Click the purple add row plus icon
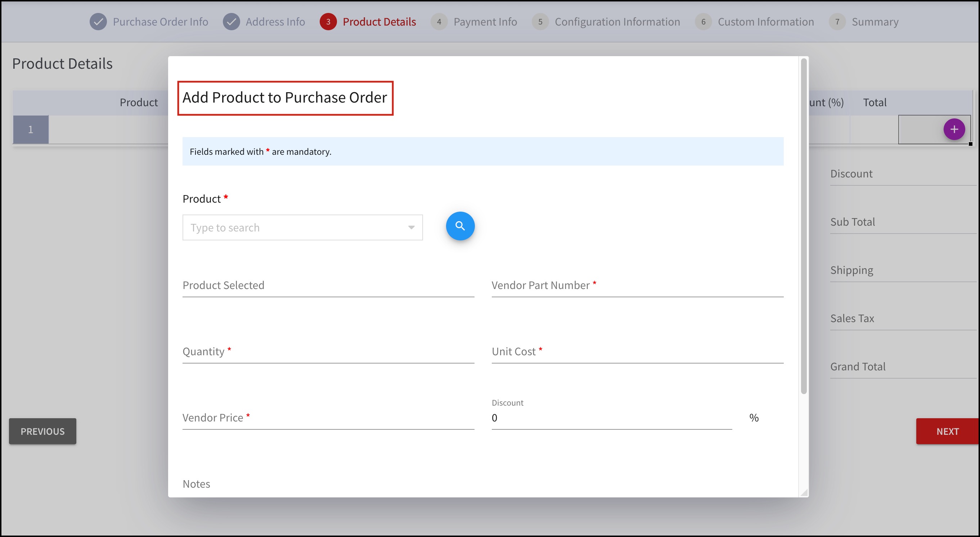The image size is (980, 537). pos(954,129)
